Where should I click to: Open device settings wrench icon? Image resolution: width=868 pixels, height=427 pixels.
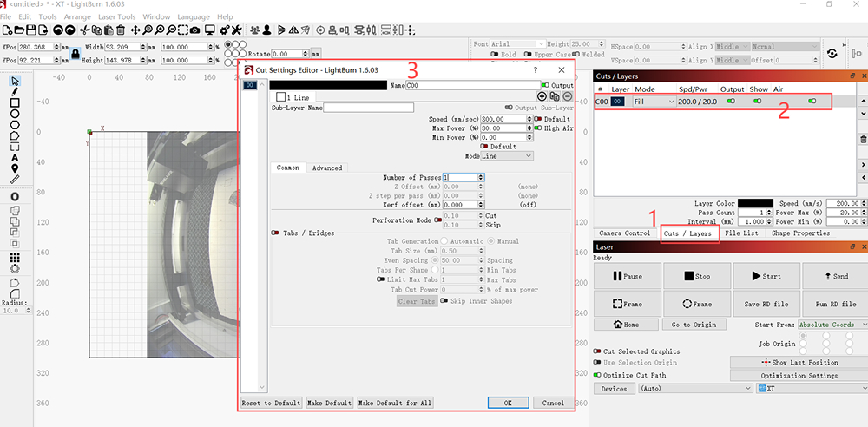click(x=236, y=30)
